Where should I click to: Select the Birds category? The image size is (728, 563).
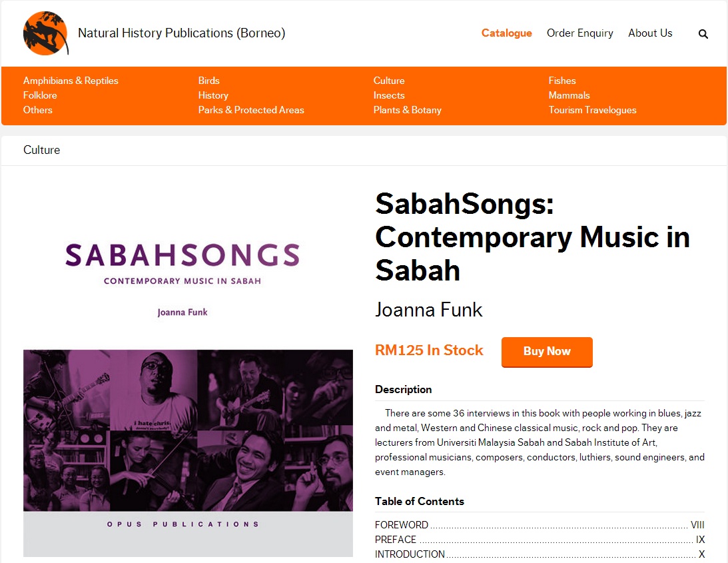pos(208,81)
